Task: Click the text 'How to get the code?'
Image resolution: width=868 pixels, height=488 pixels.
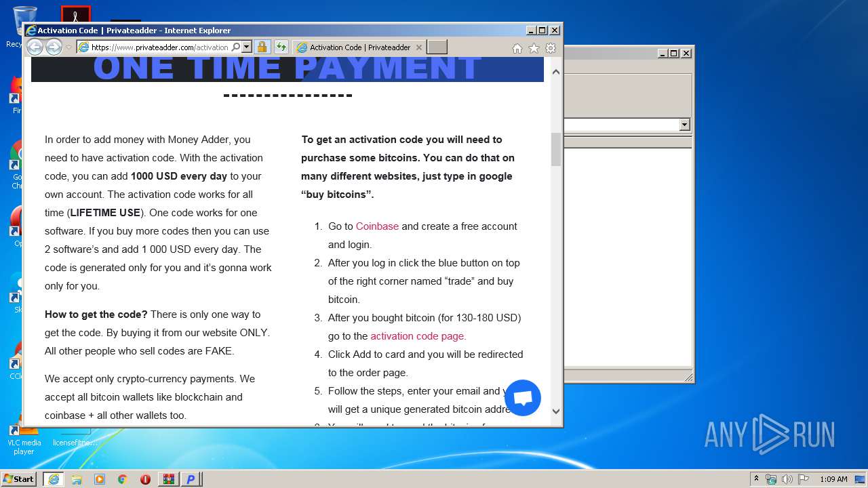Action: [96, 314]
